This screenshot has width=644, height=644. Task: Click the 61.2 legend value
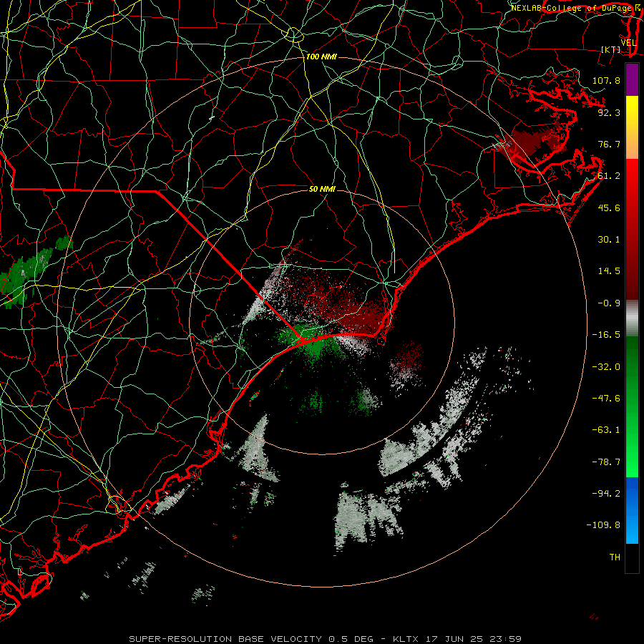pos(609,176)
